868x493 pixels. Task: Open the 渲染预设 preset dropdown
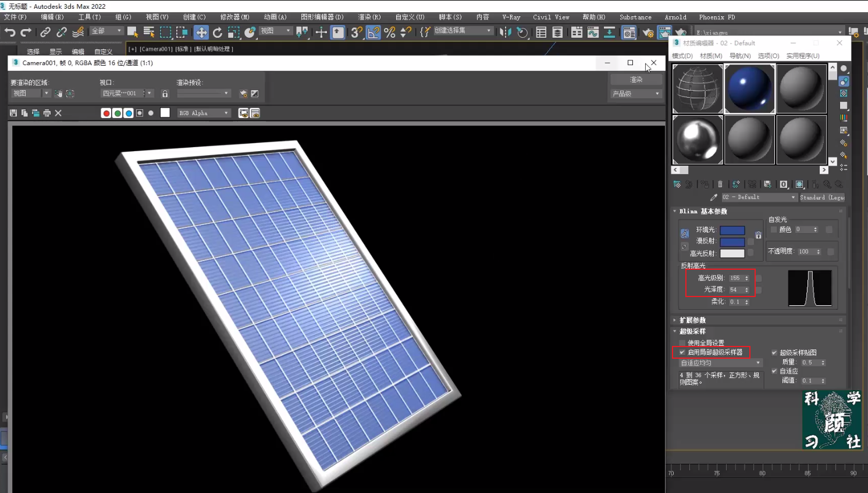pos(204,94)
